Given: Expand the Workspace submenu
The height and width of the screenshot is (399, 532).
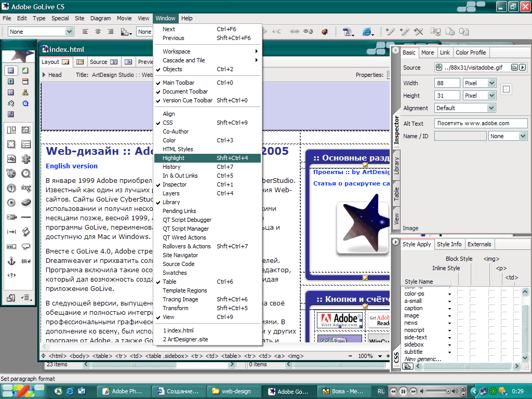Looking at the screenshot, I should [x=207, y=51].
